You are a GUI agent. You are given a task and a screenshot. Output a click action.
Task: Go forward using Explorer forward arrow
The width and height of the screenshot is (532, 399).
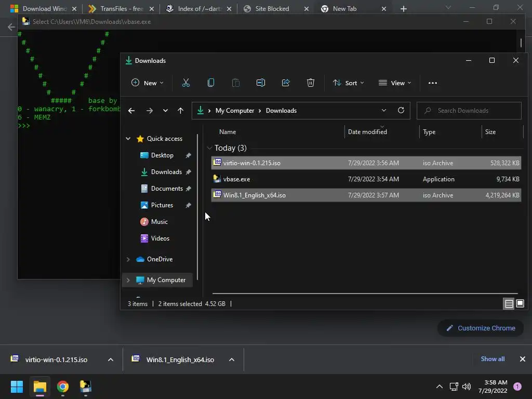[149, 111]
